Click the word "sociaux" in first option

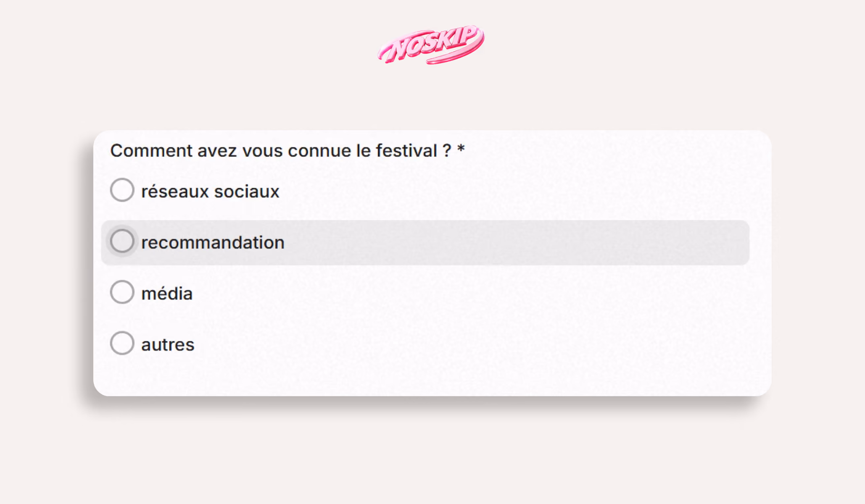(247, 192)
